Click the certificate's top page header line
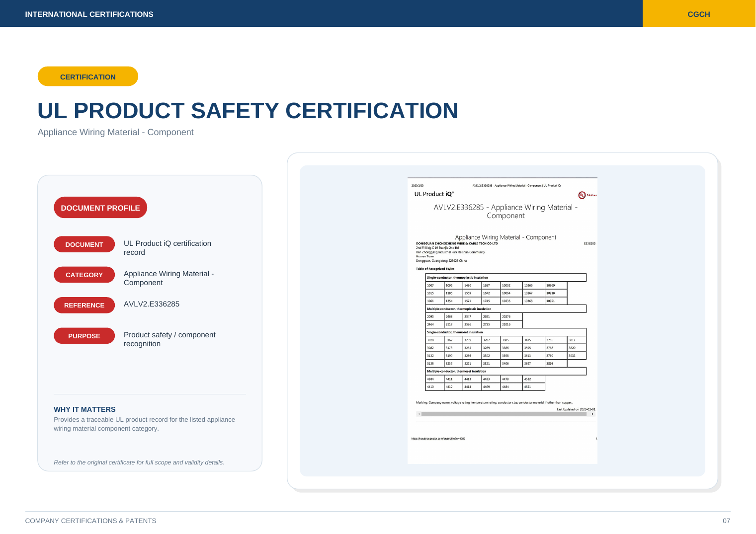Screen dimensions: 756x534 516,186
